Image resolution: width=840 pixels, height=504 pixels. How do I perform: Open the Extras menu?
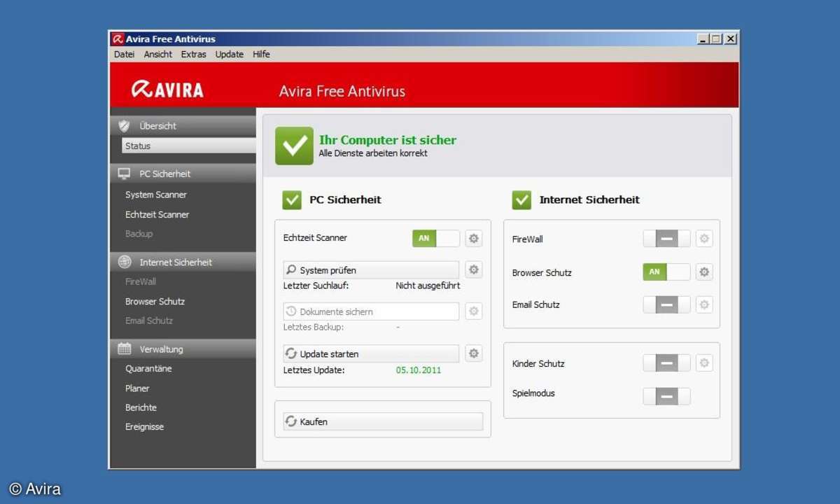click(193, 55)
